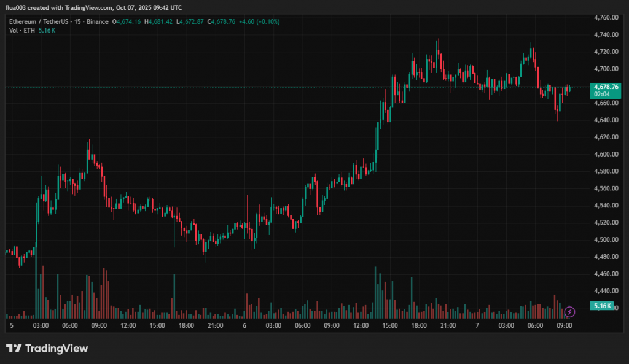
Task: Click the TradingView logo at the bottom left
Action: (47, 349)
